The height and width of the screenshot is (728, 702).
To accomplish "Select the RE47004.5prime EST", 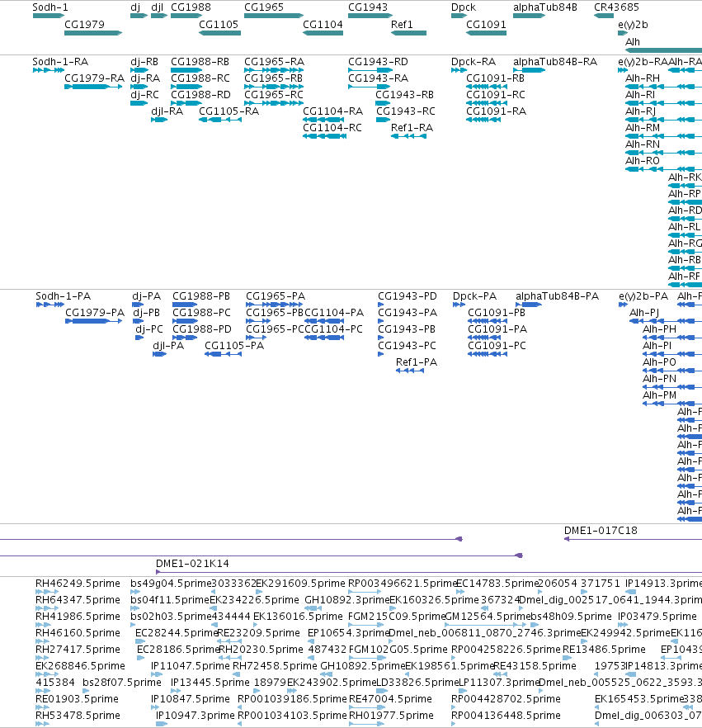I will 369,707.
